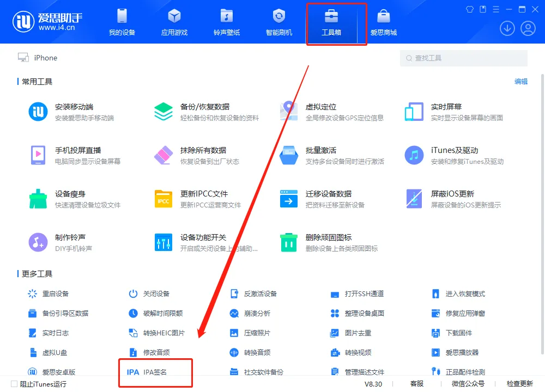Open 更新IPCC文件 icon
The width and height of the screenshot is (545, 392).
pyautogui.click(x=163, y=199)
